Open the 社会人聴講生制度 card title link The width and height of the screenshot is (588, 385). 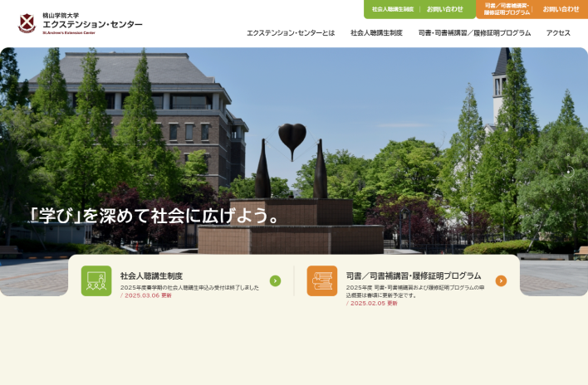click(x=151, y=275)
